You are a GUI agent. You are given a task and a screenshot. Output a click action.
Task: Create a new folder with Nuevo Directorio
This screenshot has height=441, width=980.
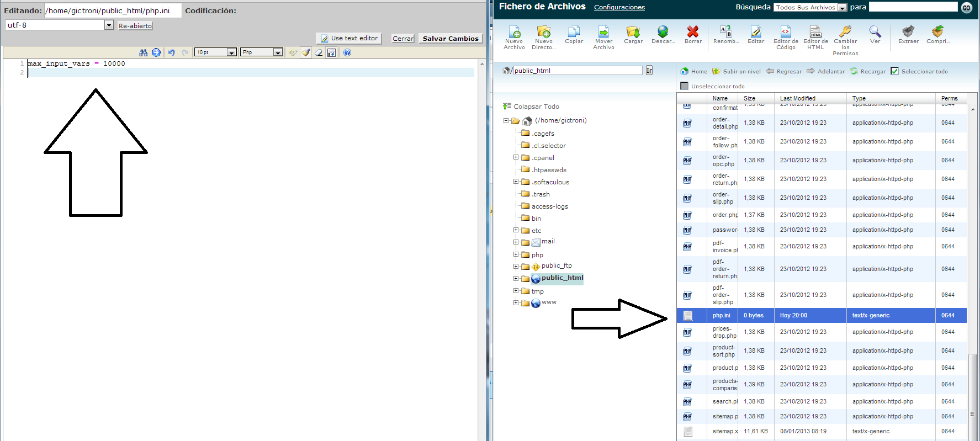[544, 32]
